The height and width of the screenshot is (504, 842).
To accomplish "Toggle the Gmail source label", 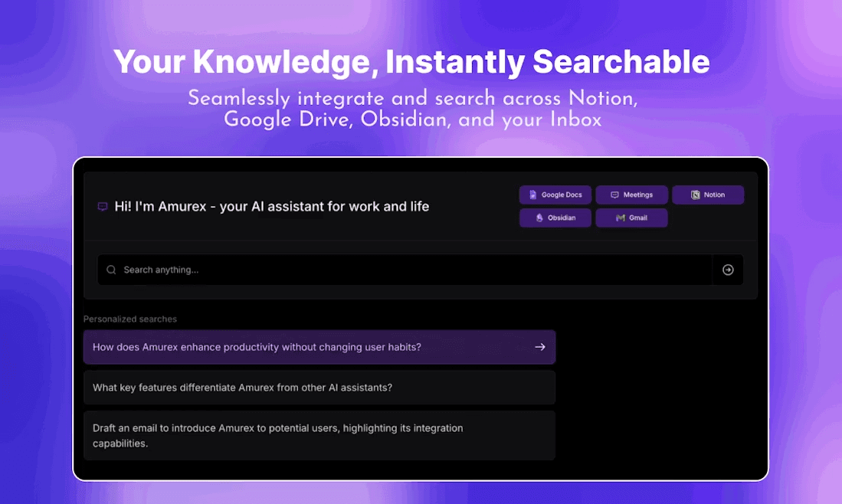I will tap(638, 218).
